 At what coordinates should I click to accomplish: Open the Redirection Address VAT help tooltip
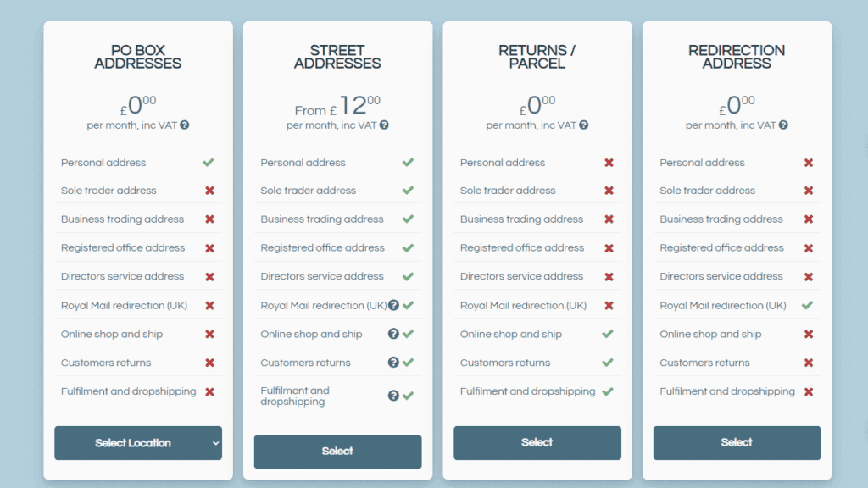(782, 125)
